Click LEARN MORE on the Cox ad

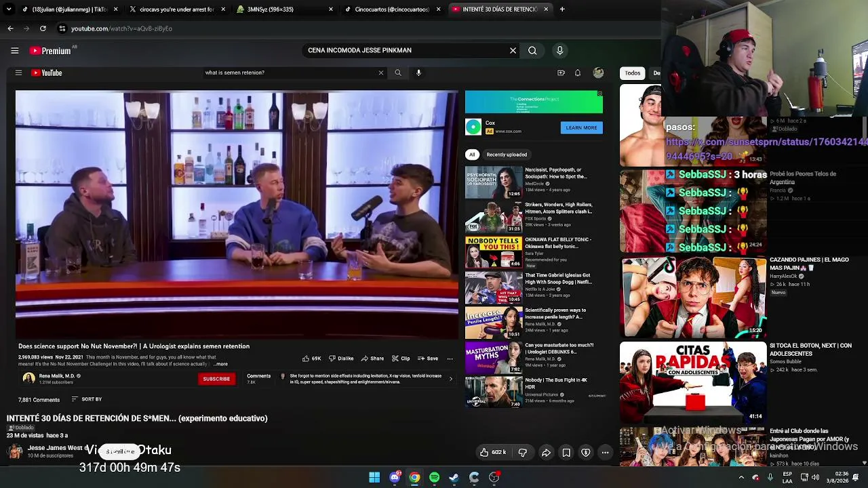pyautogui.click(x=581, y=127)
